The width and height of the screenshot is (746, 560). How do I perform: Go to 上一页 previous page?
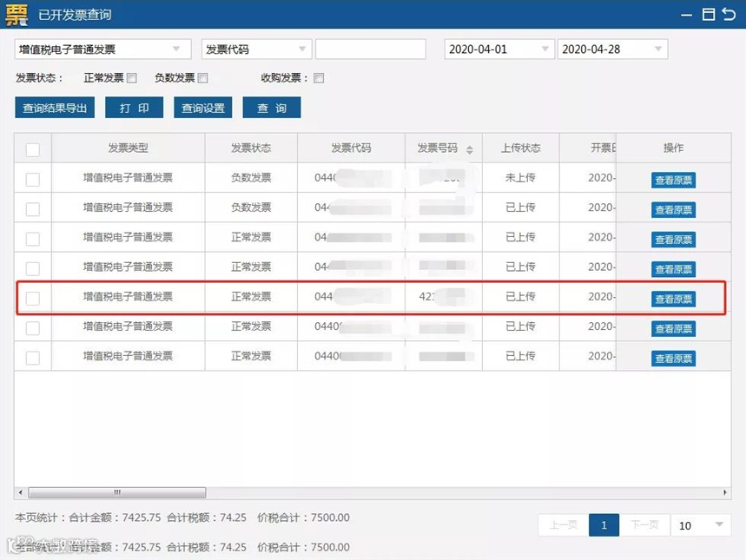coord(564,524)
